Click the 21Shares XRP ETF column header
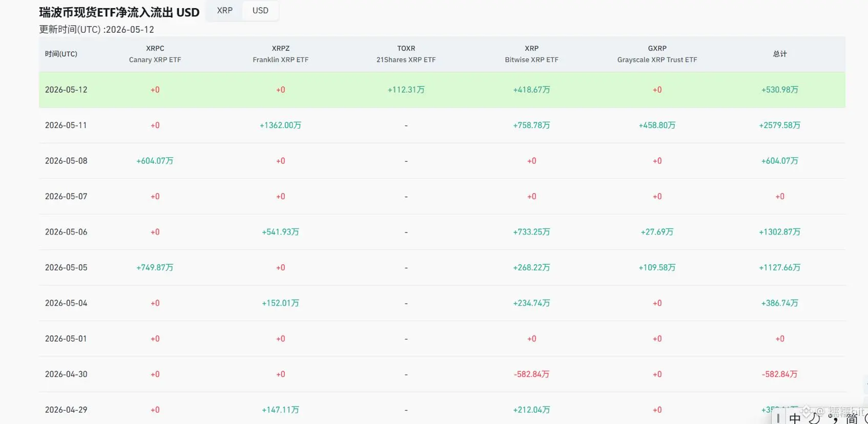Image resolution: width=868 pixels, height=424 pixels. 406,54
